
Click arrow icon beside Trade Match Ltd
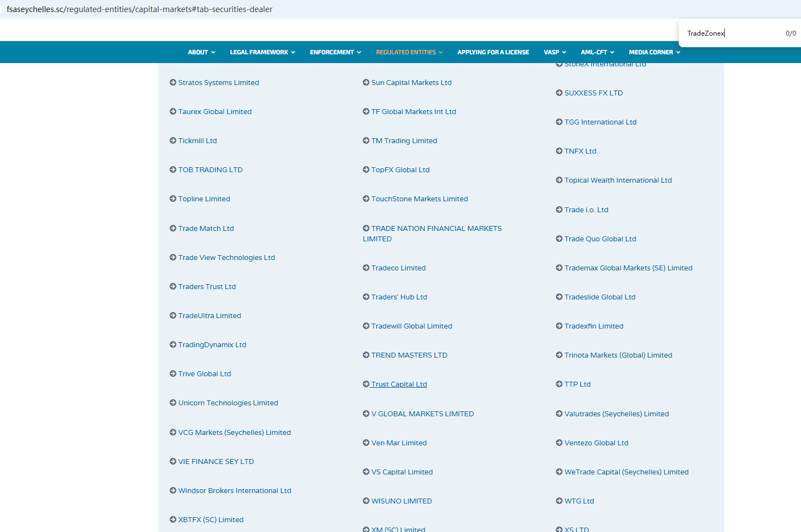[x=173, y=228]
